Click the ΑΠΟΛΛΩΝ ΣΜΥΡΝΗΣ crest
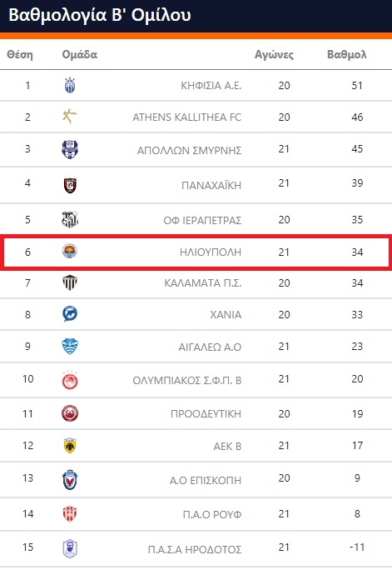 tap(70, 149)
